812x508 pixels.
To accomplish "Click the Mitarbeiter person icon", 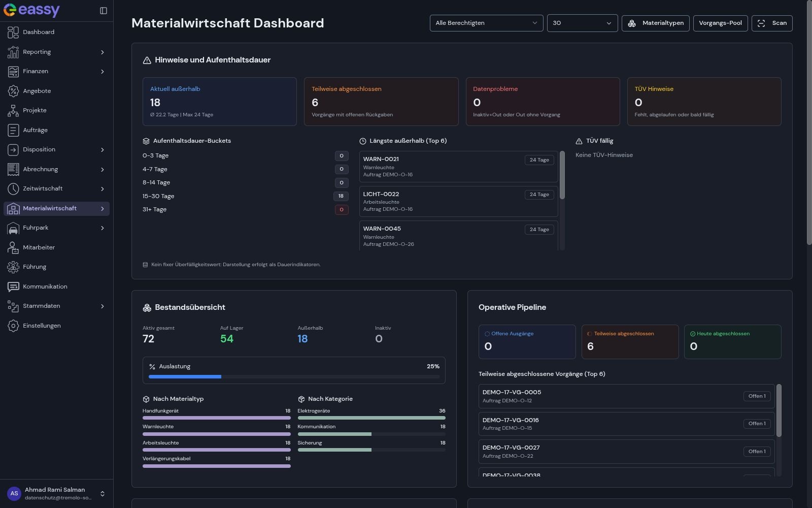I will click(x=13, y=247).
